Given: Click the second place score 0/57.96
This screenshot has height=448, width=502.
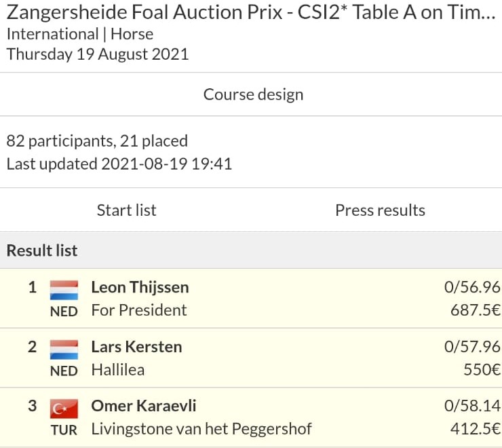Looking at the screenshot, I should (472, 347).
